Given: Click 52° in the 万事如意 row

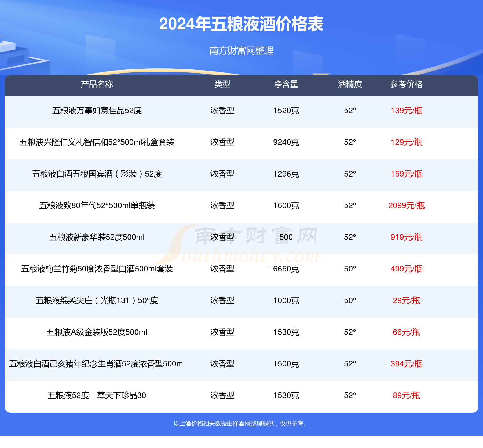Looking at the screenshot, I should click(350, 111).
